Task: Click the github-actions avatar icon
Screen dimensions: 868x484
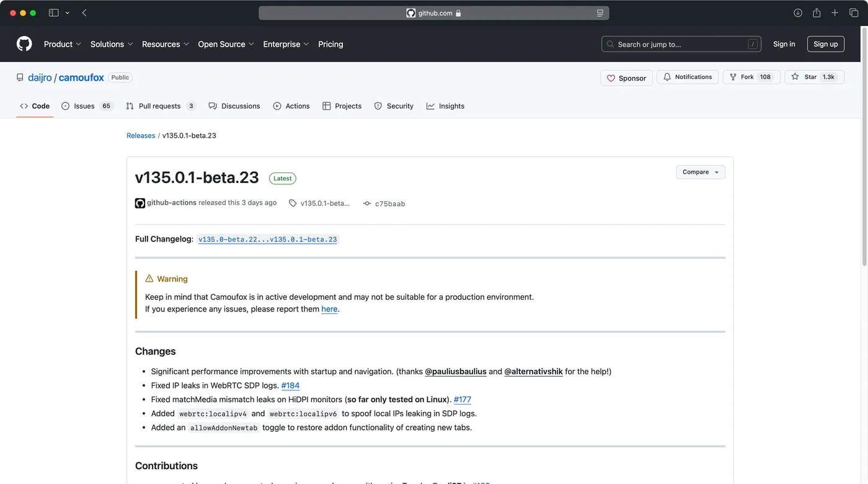Action: tap(140, 203)
